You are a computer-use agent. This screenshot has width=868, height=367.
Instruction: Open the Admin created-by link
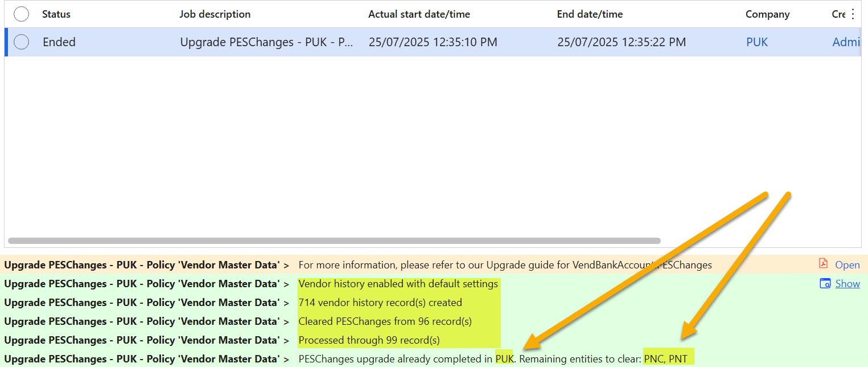tap(846, 42)
